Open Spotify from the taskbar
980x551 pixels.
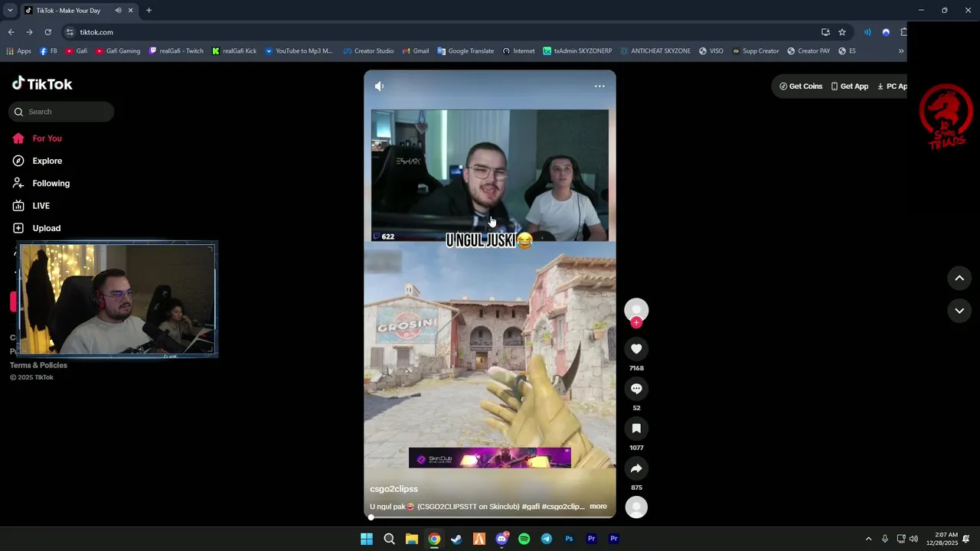click(524, 539)
